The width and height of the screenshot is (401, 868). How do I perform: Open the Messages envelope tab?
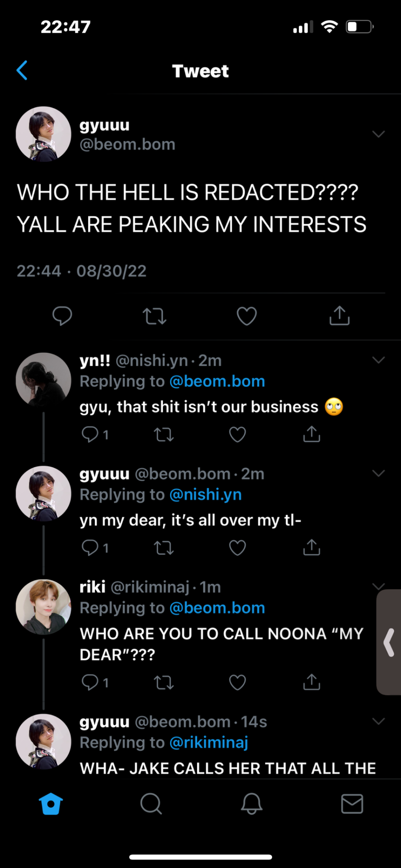pos(352,804)
